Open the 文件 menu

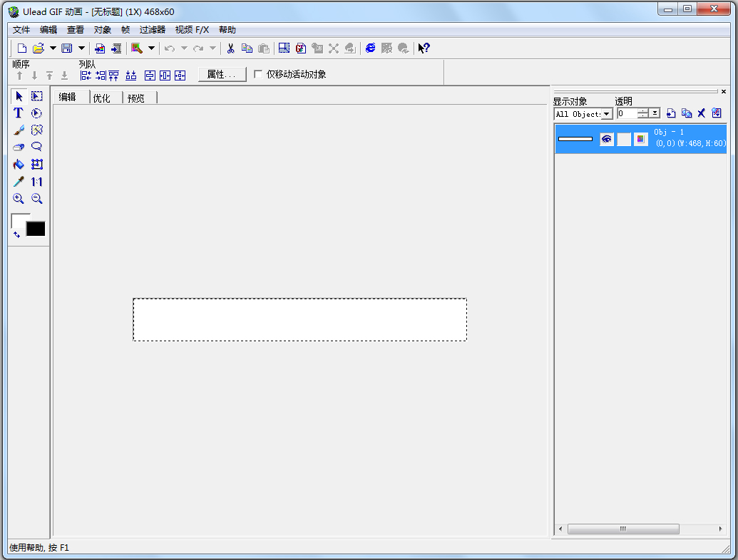click(21, 30)
